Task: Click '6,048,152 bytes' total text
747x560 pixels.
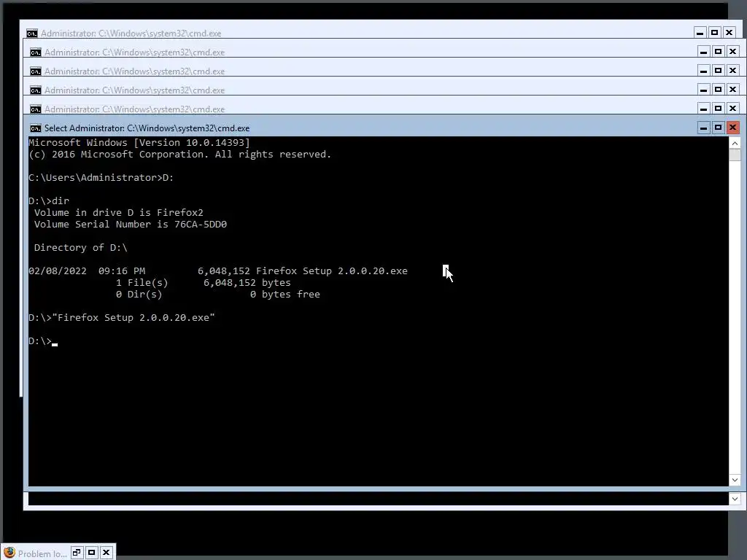Action: coord(247,282)
